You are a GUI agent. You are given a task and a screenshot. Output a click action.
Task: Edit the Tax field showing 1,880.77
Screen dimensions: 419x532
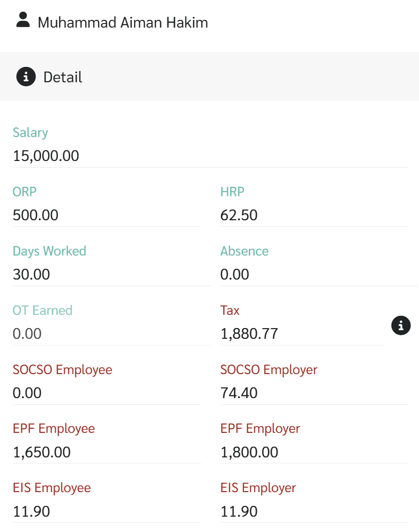coord(302,334)
